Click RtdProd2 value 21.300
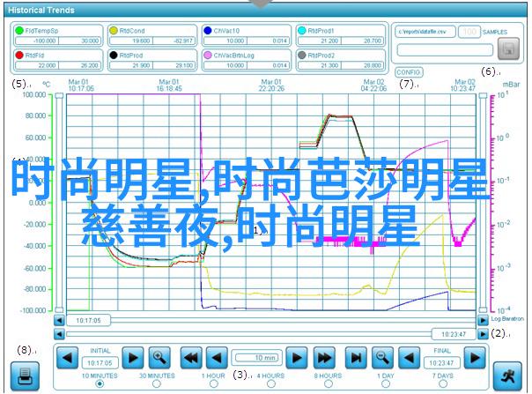532x394 pixels. point(320,65)
